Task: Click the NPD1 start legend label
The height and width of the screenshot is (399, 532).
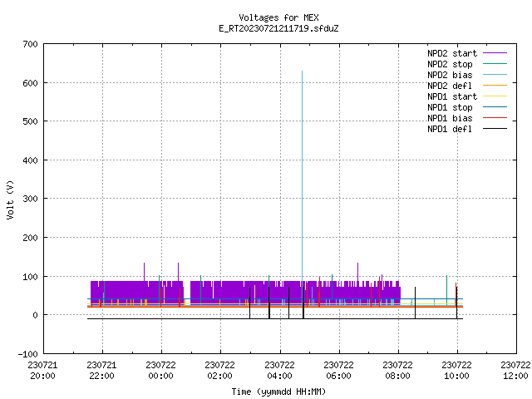Action: tap(452, 96)
